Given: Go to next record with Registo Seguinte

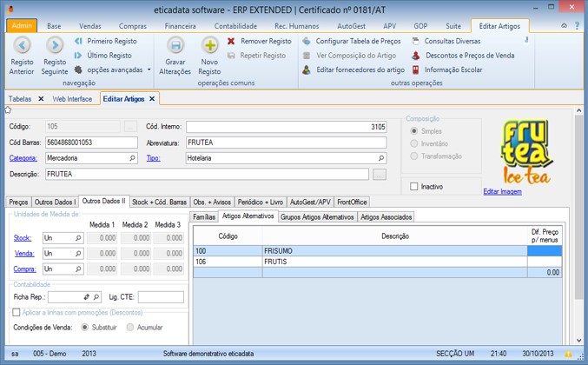Looking at the screenshot, I should 55,45.
